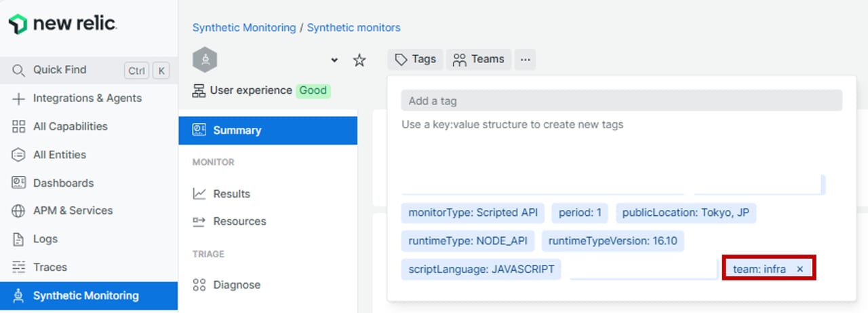Click the APM & Services globe icon
Screen dimensions: 868x313
[19, 211]
